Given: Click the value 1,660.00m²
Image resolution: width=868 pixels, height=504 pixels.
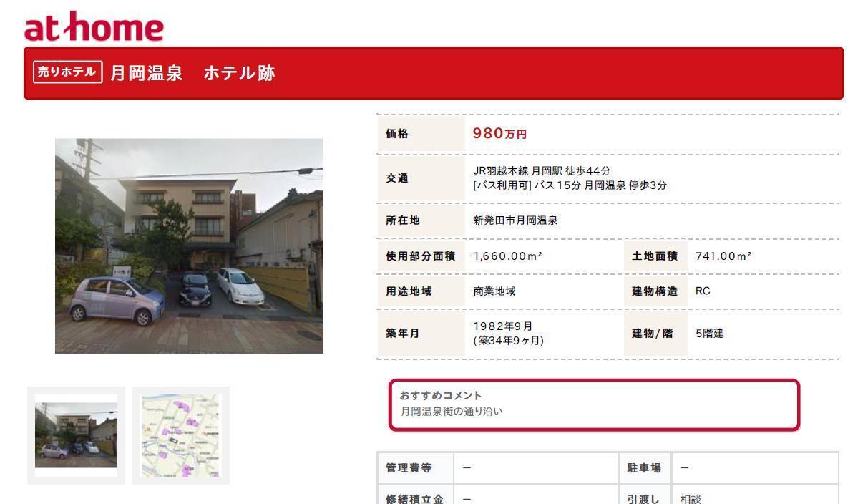Looking at the screenshot, I should click(508, 256).
